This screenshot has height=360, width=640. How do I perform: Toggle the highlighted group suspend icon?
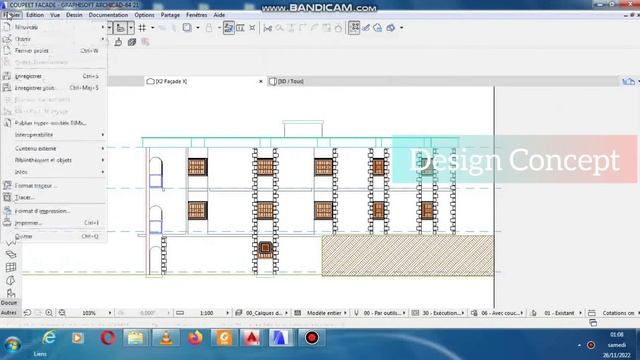(x=354, y=28)
